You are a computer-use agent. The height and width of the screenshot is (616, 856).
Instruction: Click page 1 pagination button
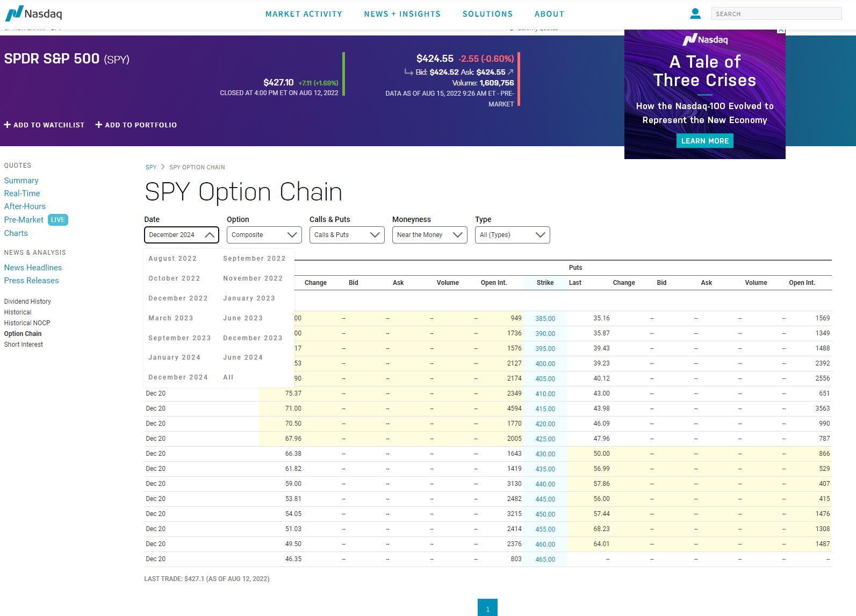pyautogui.click(x=487, y=608)
